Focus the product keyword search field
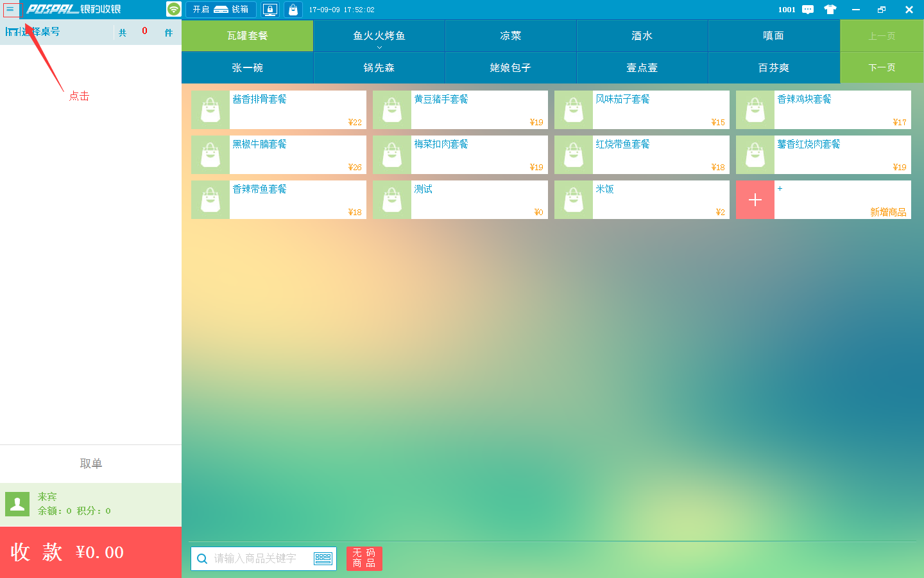The height and width of the screenshot is (578, 924). tap(264, 559)
